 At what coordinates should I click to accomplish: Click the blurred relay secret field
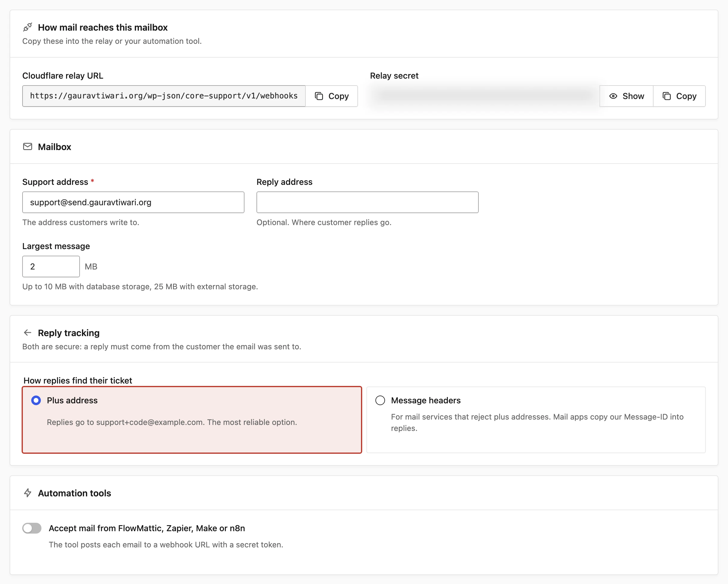pos(484,96)
